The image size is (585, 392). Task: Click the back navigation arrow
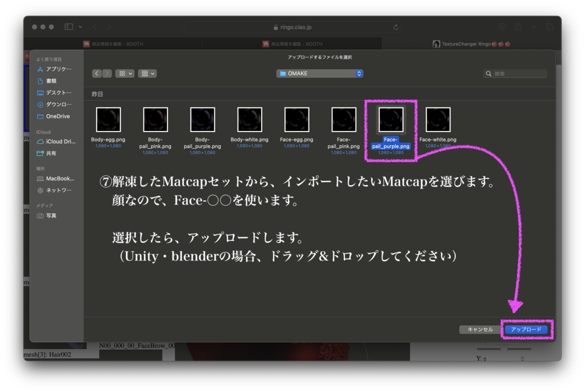96,73
